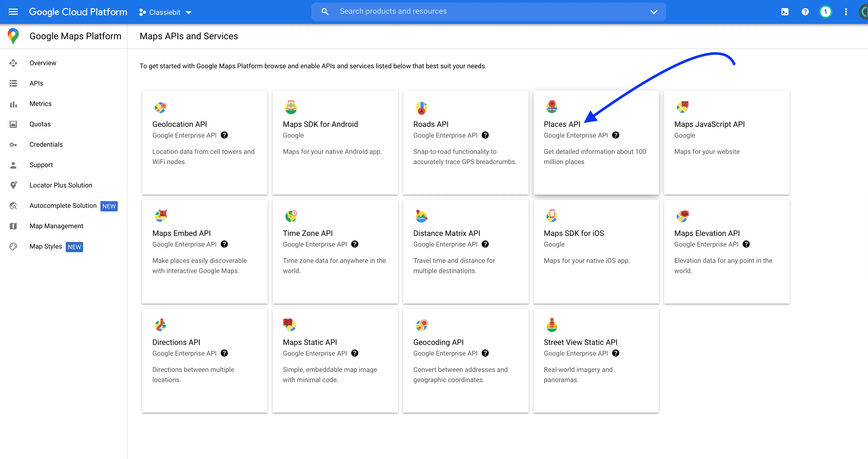Click the Google Maps Platform pin logo
Image resolution: width=868 pixels, height=459 pixels.
pyautogui.click(x=13, y=36)
